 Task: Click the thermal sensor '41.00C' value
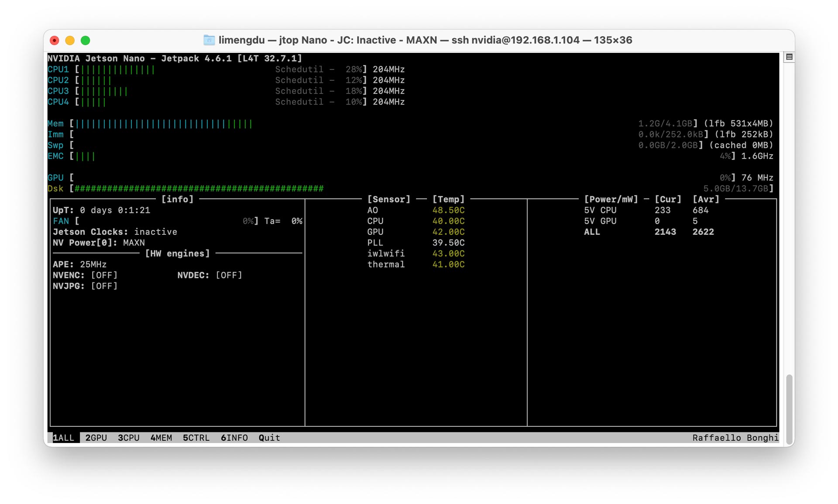448,264
